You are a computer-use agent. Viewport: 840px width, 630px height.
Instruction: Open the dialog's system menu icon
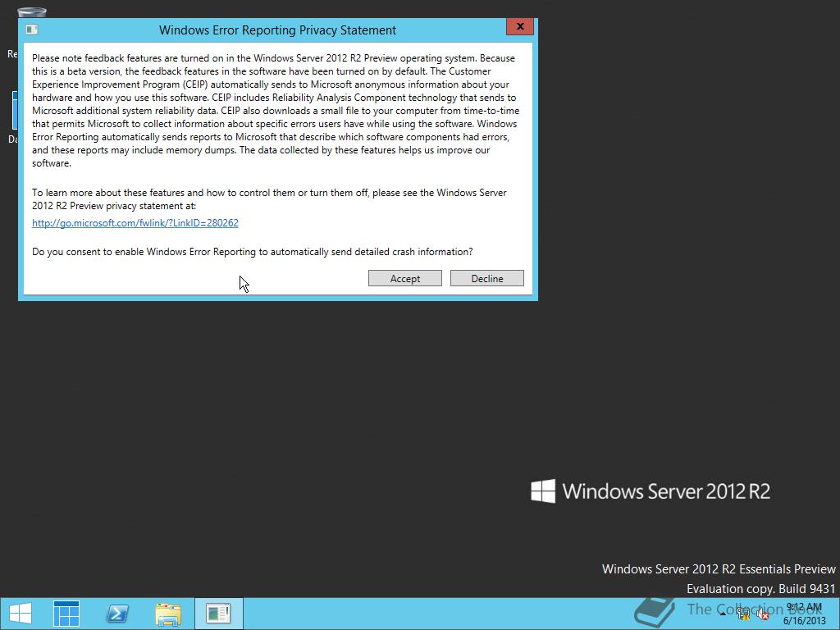point(32,30)
